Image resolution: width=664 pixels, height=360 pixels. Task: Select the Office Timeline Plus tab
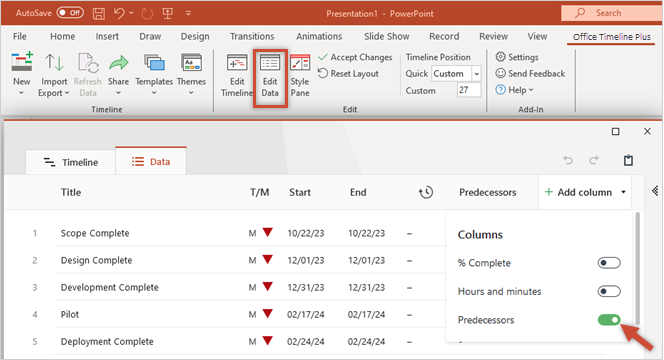point(611,37)
